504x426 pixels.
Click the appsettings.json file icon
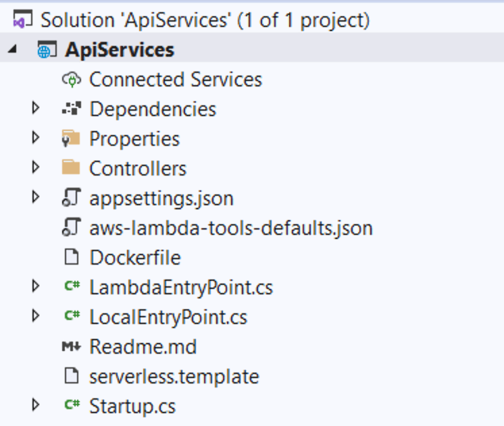[x=72, y=197]
